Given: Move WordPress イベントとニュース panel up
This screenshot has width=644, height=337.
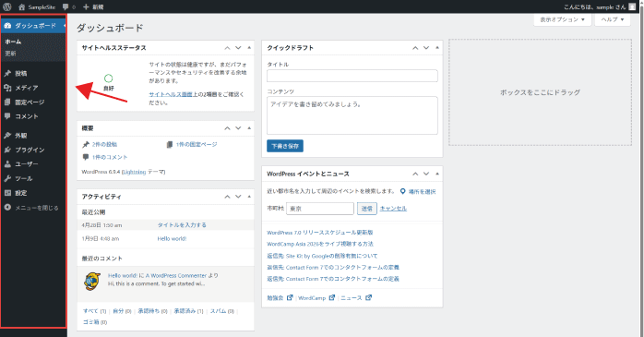Looking at the screenshot, I should pyautogui.click(x=415, y=174).
